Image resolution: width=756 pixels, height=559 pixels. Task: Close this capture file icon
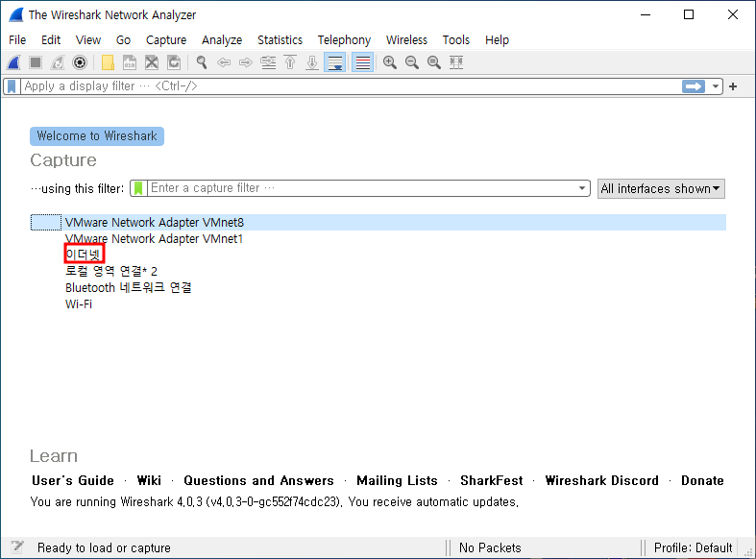tap(152, 62)
